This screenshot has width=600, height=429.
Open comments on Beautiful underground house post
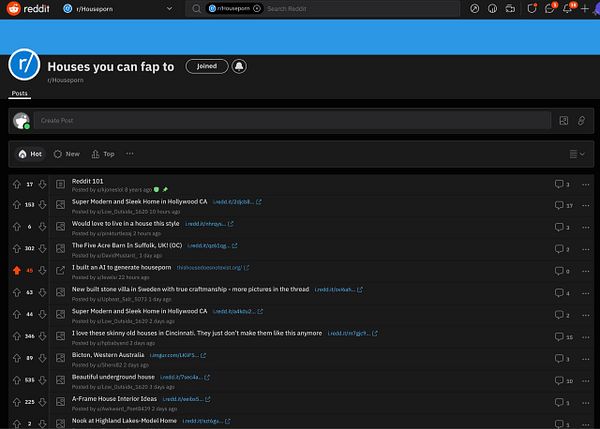point(564,380)
